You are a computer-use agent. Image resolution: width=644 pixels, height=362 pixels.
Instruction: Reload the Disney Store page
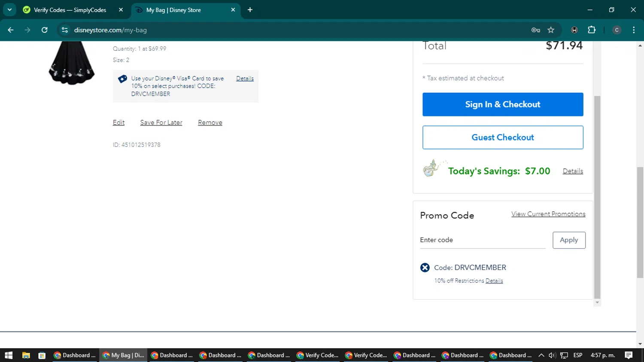[x=45, y=30]
